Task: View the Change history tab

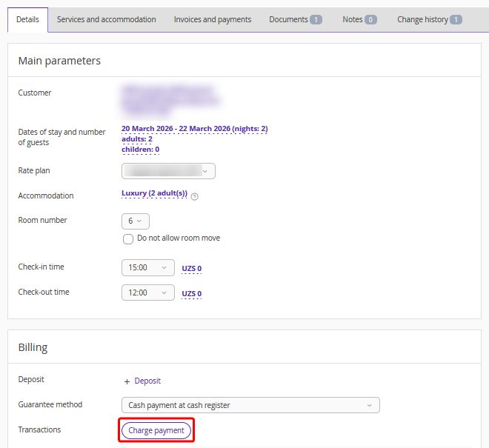Action: coord(429,19)
